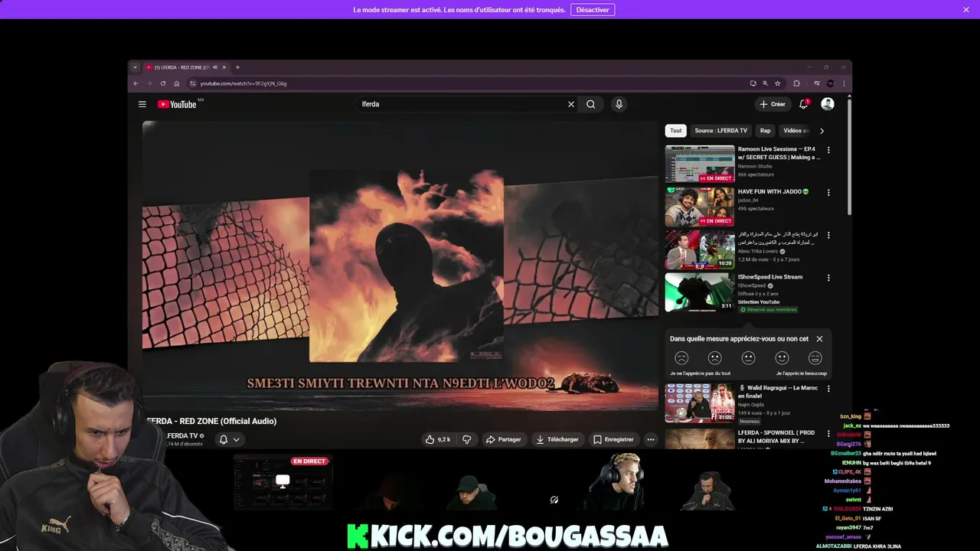Screen dimensions: 980x551
Task: Select the neutral survey face
Action: [749, 358]
